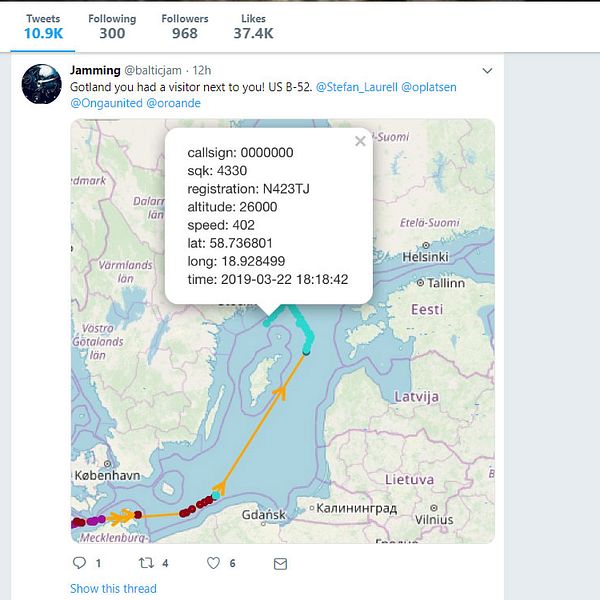Click the reply speech bubble icon
The width and height of the screenshot is (600, 600).
click(80, 563)
